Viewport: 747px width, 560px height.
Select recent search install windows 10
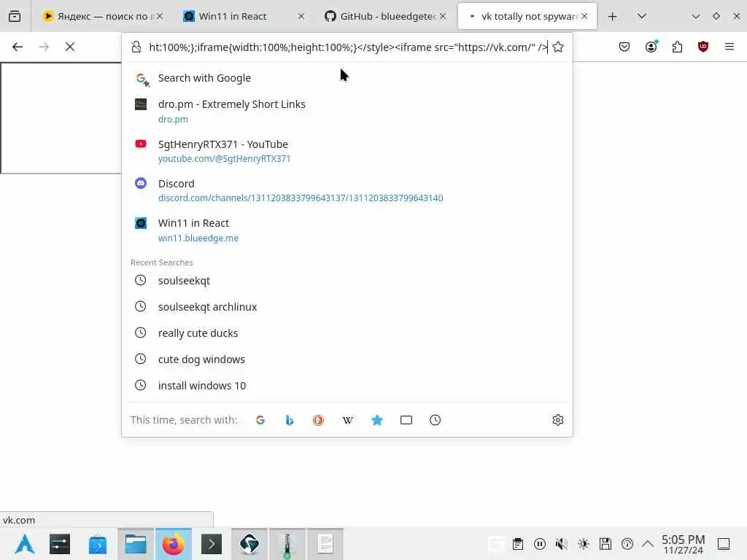(347, 385)
